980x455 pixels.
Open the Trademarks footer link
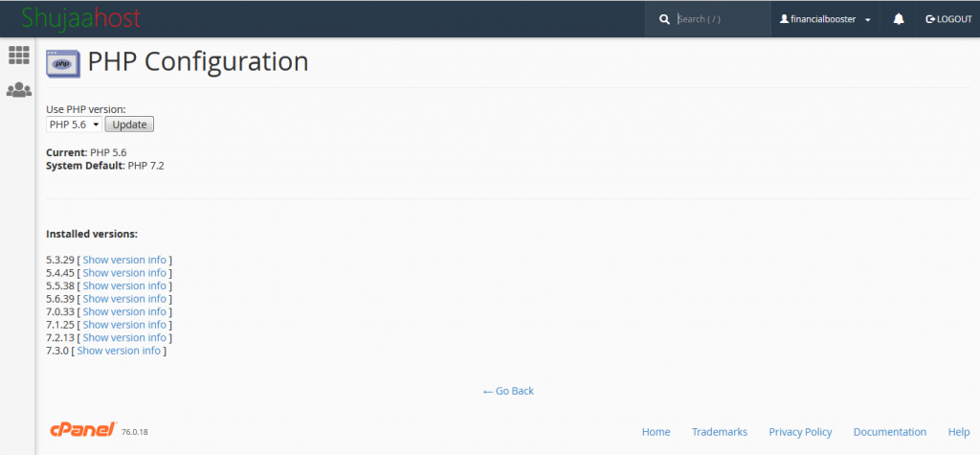(x=720, y=432)
